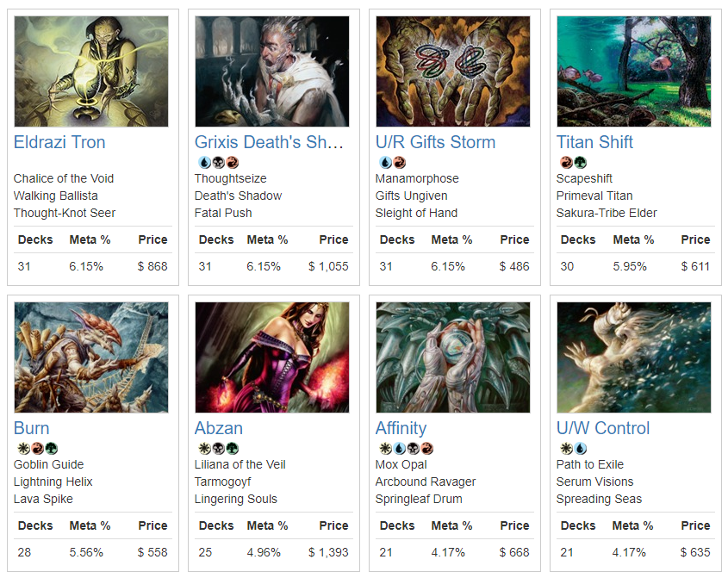Viewport: 728px width, 578px height.
Task: Click green mana symbol under Titan Shift
Action: click(580, 162)
